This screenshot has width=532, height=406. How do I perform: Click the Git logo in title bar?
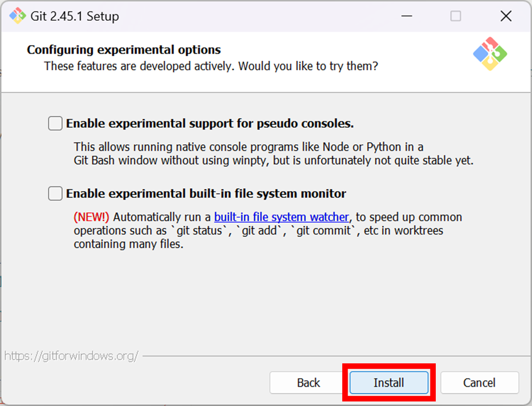[17, 16]
